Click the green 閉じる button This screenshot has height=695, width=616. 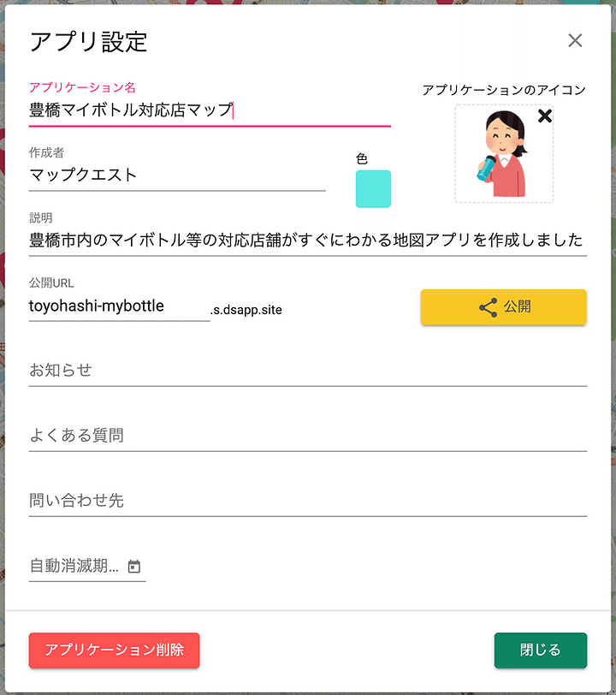click(540, 650)
